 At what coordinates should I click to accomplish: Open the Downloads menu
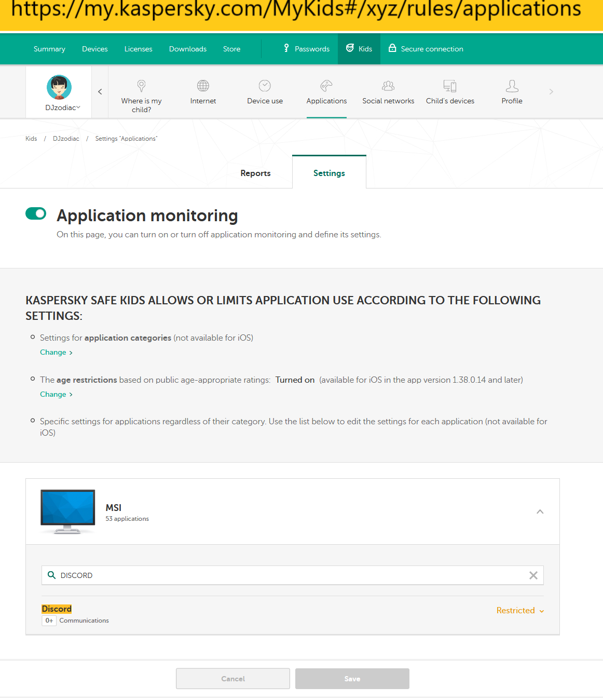pyautogui.click(x=188, y=49)
